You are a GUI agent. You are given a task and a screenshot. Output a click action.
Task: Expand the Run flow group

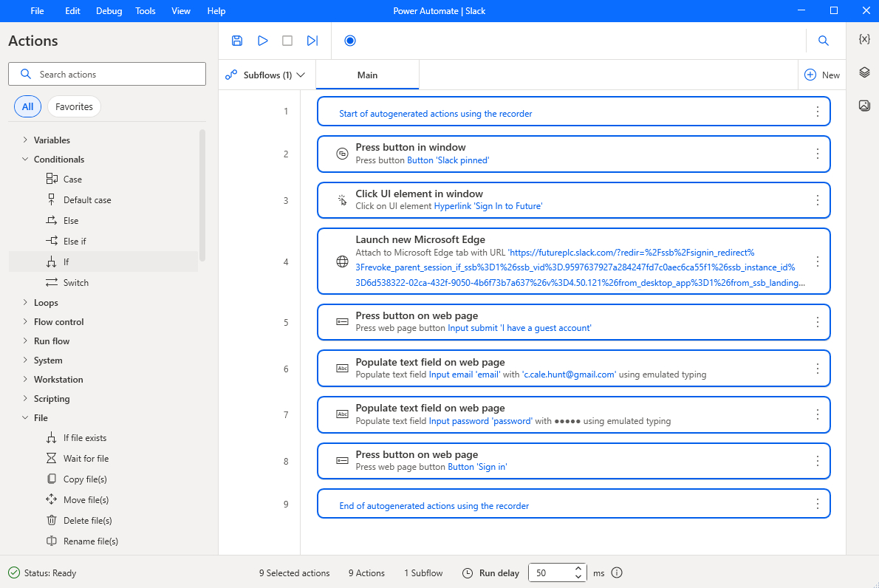pyautogui.click(x=25, y=341)
